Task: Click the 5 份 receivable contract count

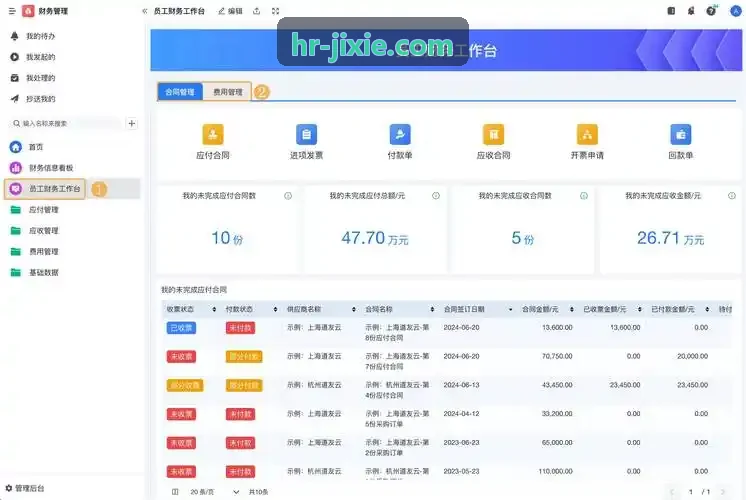Action: tap(522, 238)
